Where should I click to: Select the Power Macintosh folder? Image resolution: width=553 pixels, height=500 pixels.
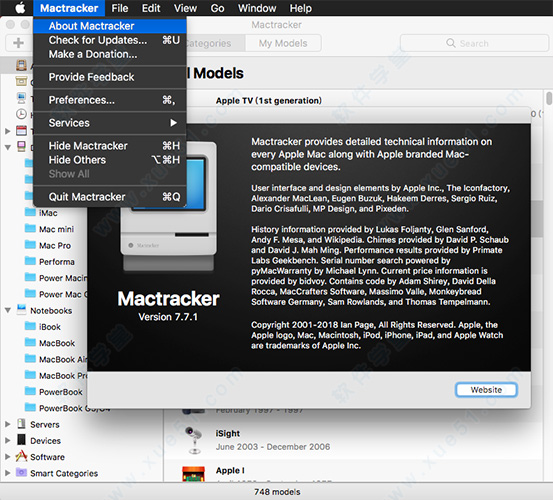[56, 278]
